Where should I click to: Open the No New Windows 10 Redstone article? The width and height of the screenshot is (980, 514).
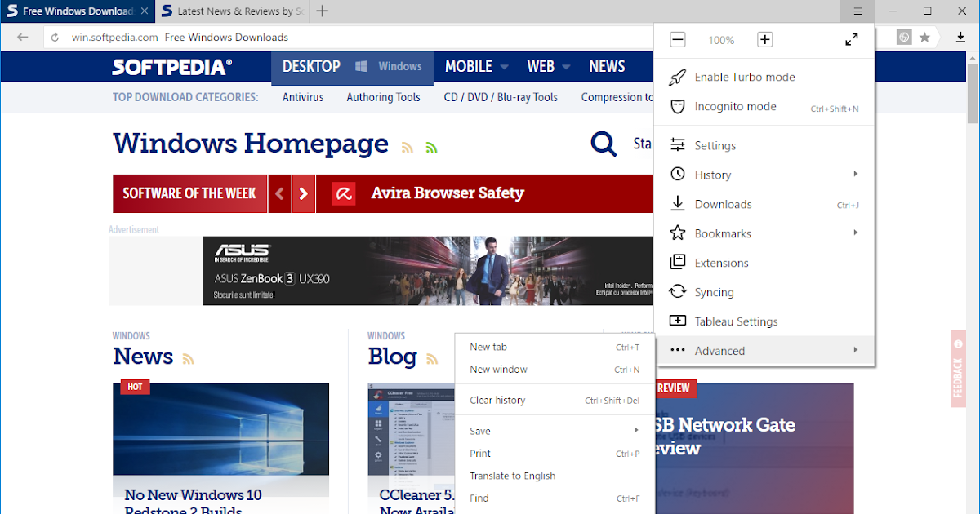pos(194,502)
